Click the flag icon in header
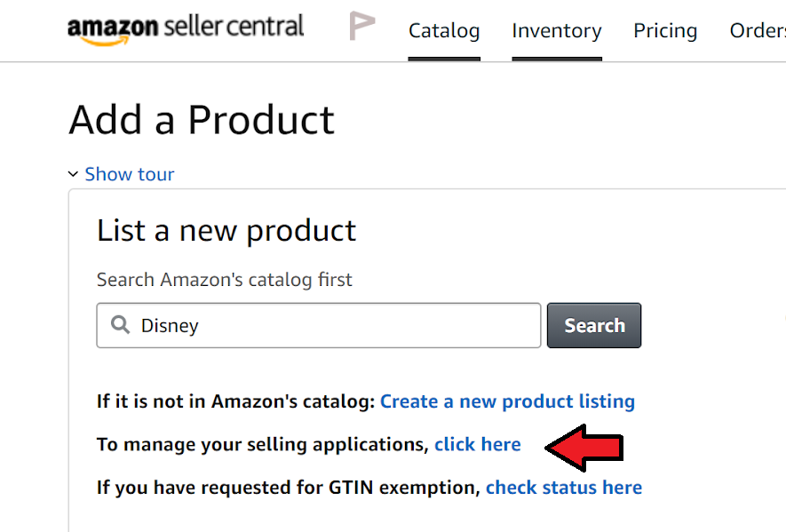This screenshot has height=532, width=786. [x=361, y=28]
